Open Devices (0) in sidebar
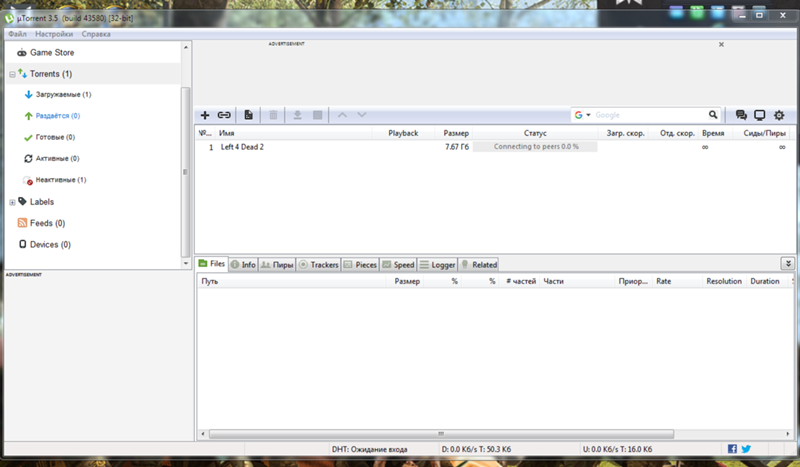This screenshot has height=467, width=800. click(x=50, y=244)
